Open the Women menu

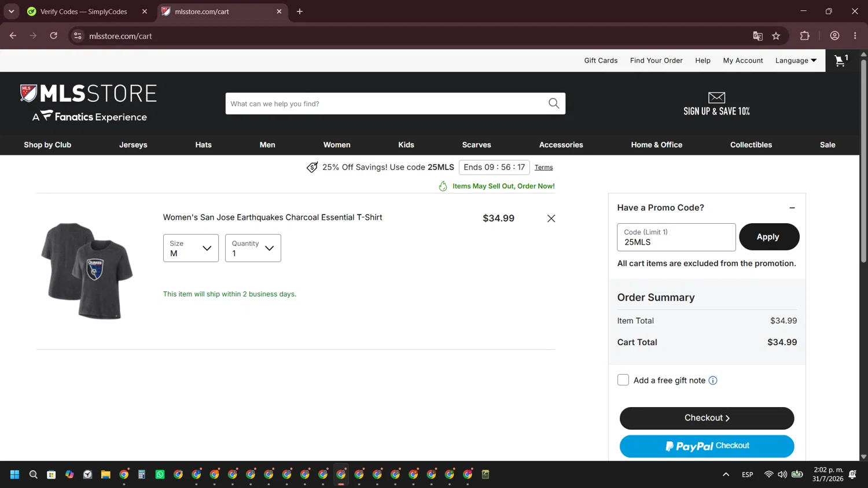pos(337,145)
